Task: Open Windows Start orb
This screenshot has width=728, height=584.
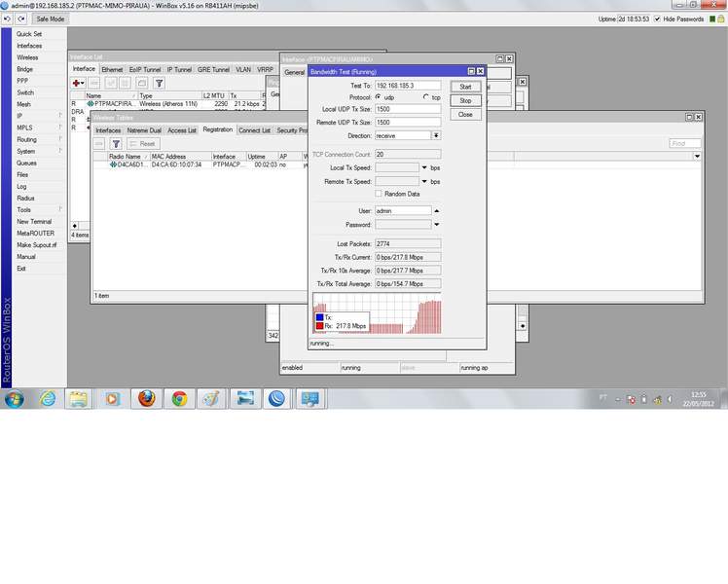Action: click(14, 399)
